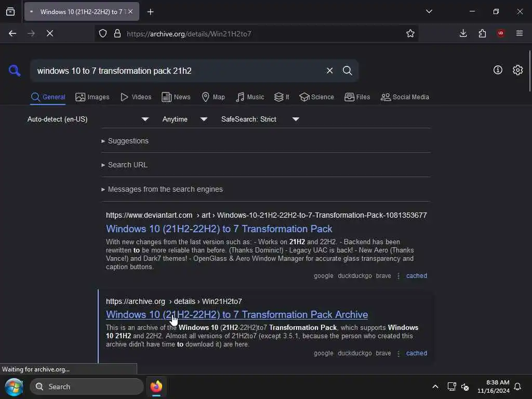
Task: Open Transformation Pack Archive result title
Action: click(x=237, y=314)
